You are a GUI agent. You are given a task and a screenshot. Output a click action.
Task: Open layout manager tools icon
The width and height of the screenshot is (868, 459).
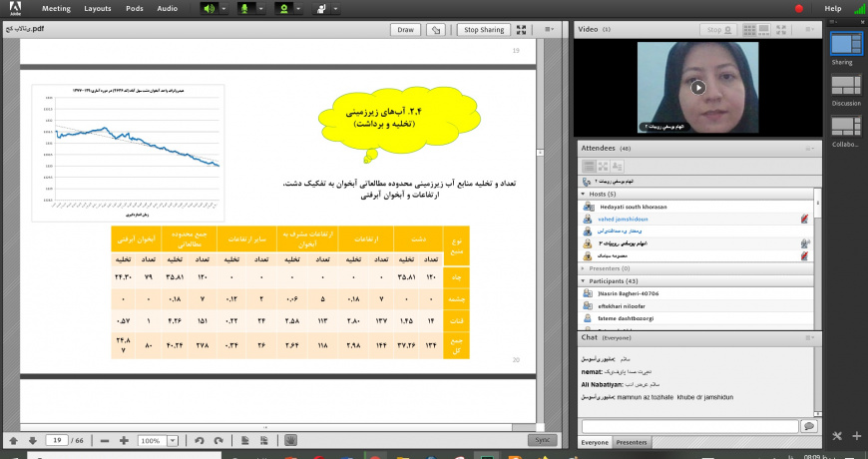pyautogui.click(x=837, y=436)
